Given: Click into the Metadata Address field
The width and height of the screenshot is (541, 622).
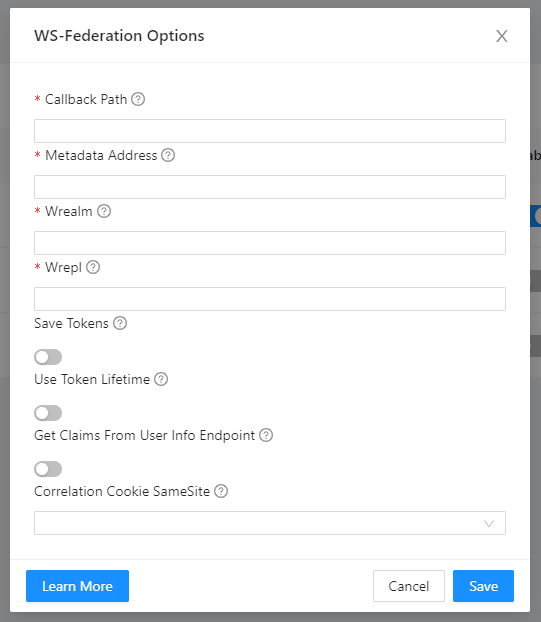Looking at the screenshot, I should pos(270,187).
